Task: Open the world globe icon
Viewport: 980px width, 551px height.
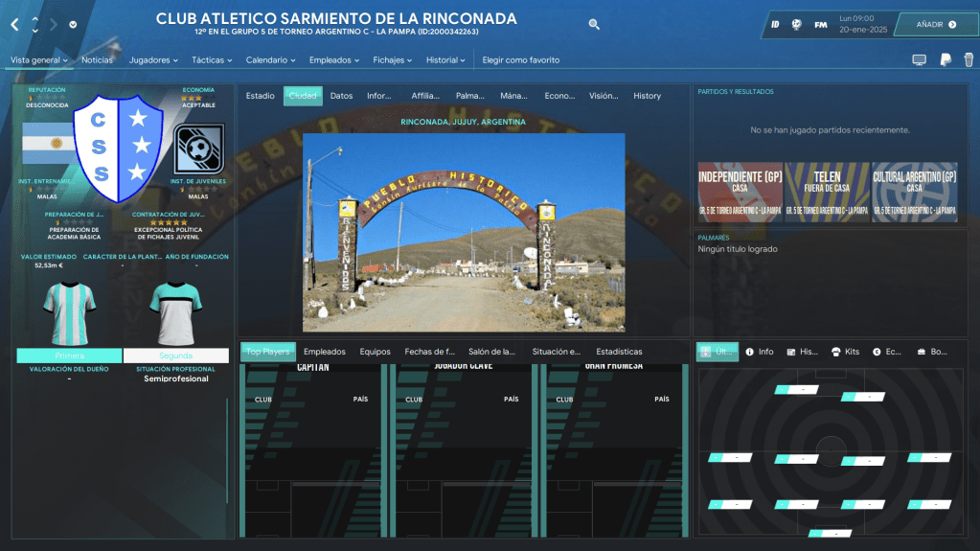Action: coord(796,24)
